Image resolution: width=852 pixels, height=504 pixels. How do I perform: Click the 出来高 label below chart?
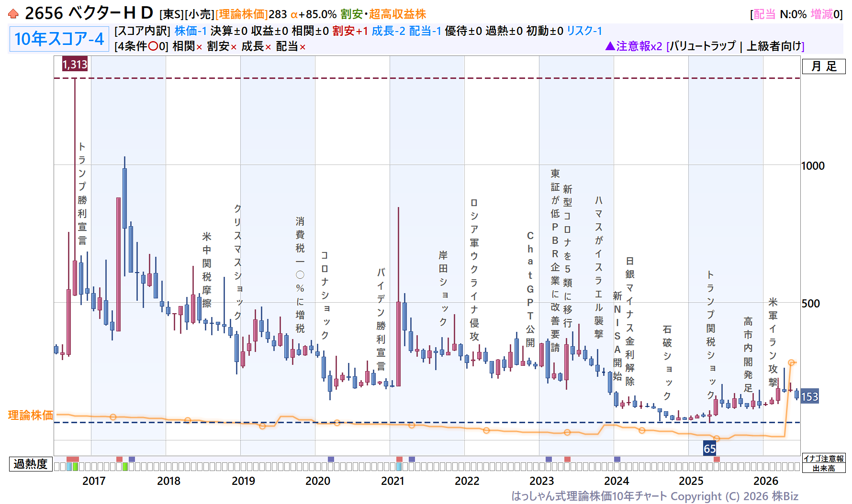[x=824, y=468]
